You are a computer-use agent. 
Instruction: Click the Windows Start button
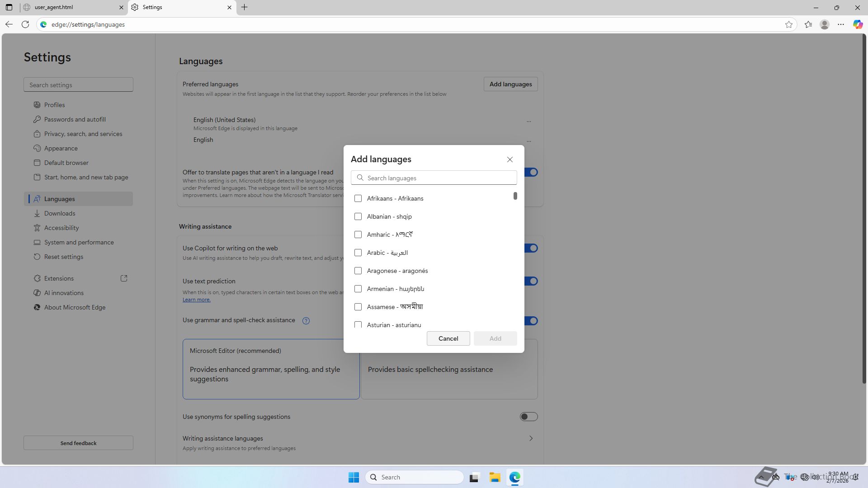tap(354, 477)
